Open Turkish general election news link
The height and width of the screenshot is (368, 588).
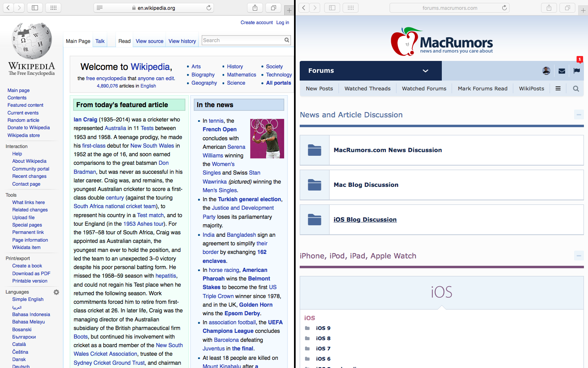(249, 199)
